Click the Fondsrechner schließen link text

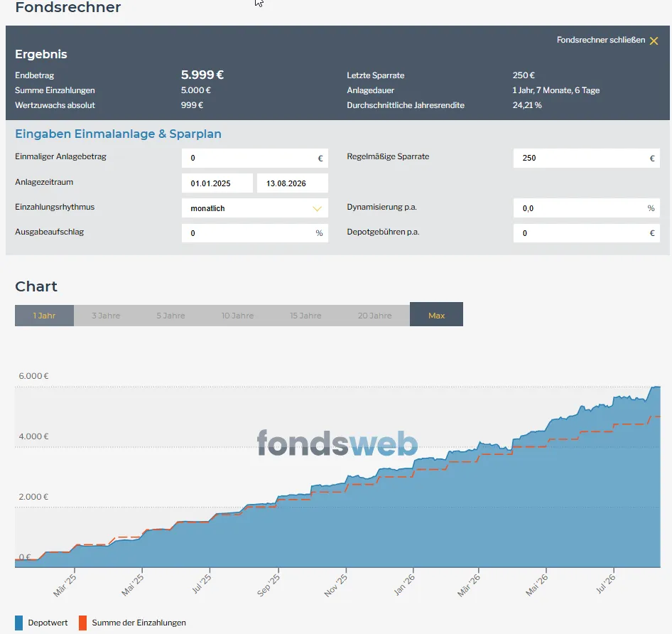point(600,40)
